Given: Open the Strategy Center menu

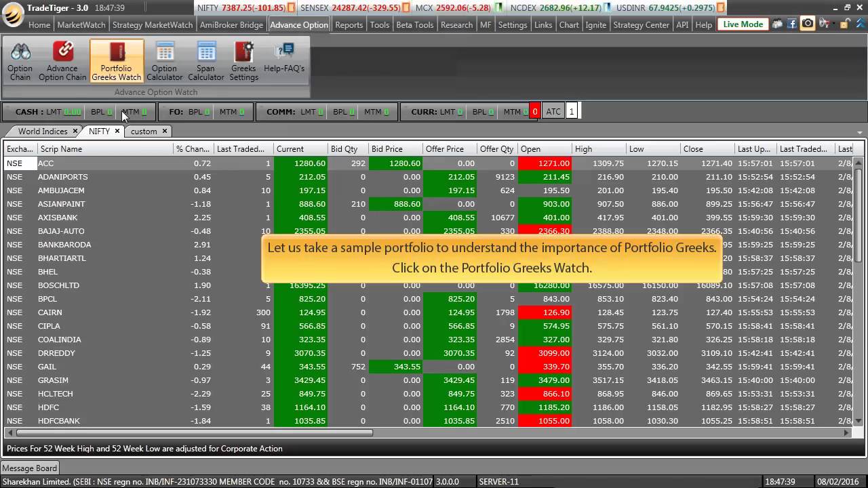Looking at the screenshot, I should click(642, 24).
